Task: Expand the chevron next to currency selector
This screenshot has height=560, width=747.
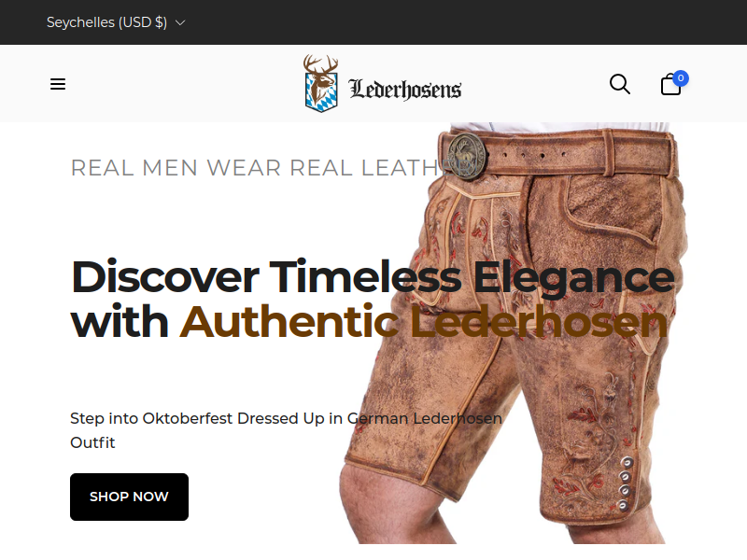Action: (x=180, y=22)
